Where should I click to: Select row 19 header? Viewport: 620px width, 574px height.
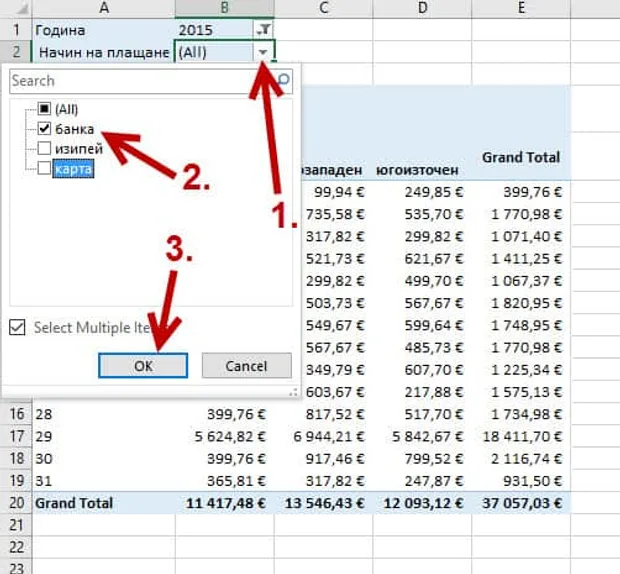coord(16,480)
